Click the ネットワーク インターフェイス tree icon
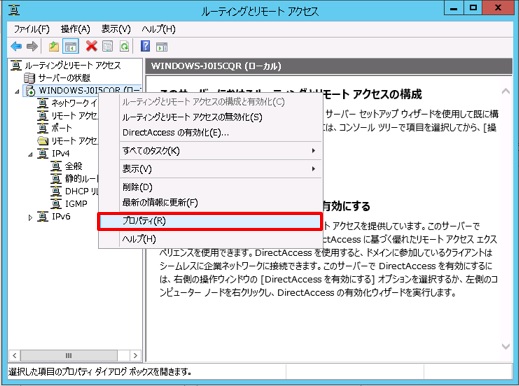This screenshot has width=519, height=386. (42, 103)
